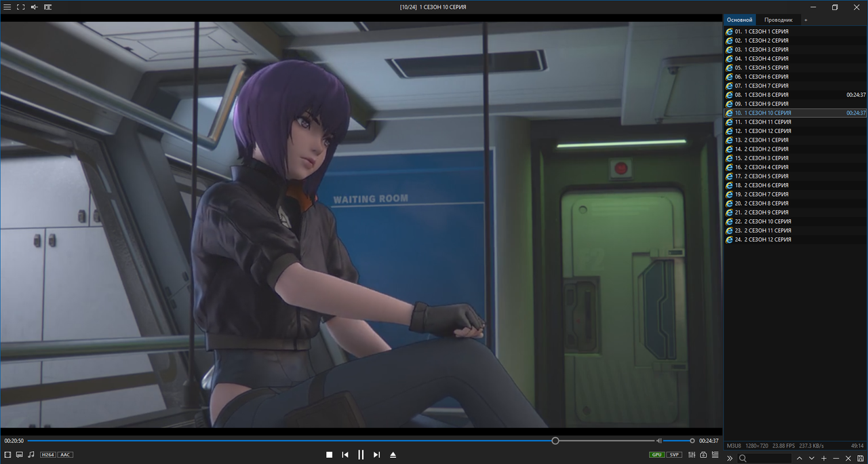Click the icon beside 15. 2 СЕЗОН 3 СЕРИЯ

tap(729, 158)
